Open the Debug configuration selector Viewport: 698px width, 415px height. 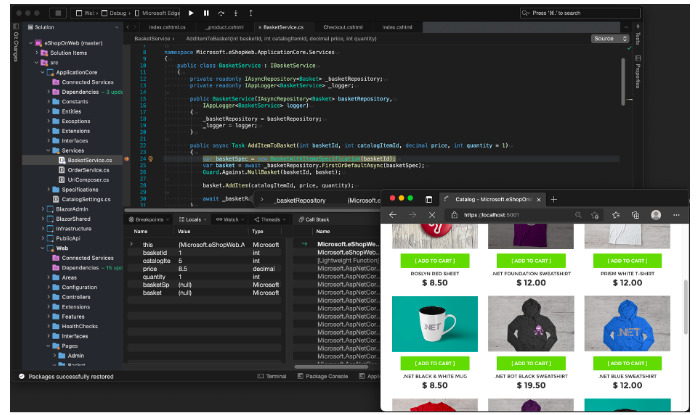pyautogui.click(x=115, y=13)
